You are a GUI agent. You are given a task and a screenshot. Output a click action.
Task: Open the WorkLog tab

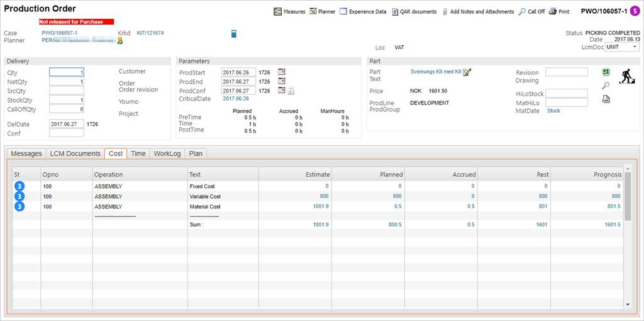[167, 154]
